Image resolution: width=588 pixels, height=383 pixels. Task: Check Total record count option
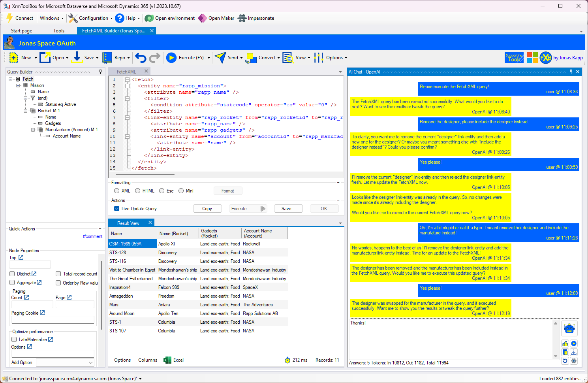tap(58, 274)
